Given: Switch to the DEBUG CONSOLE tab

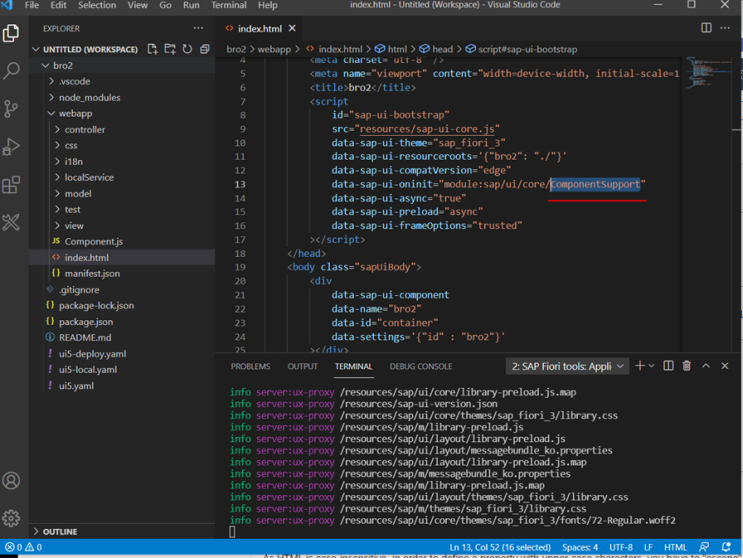Looking at the screenshot, I should coord(421,366).
